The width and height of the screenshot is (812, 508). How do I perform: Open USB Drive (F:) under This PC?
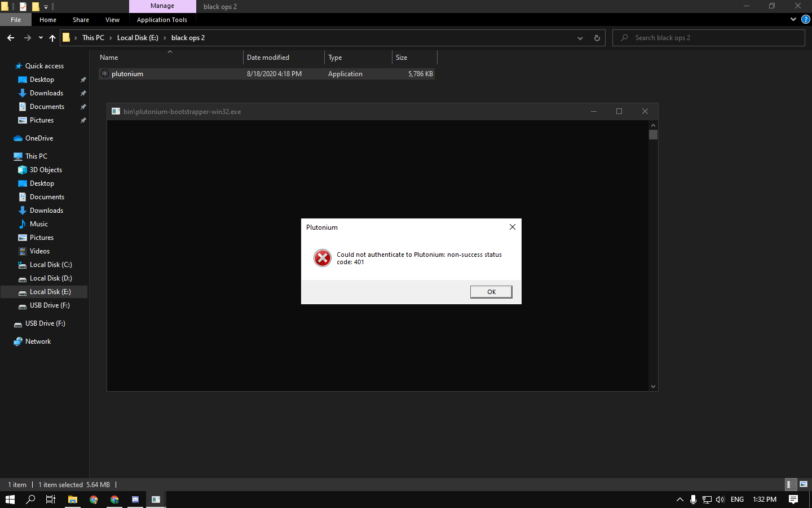[50, 305]
